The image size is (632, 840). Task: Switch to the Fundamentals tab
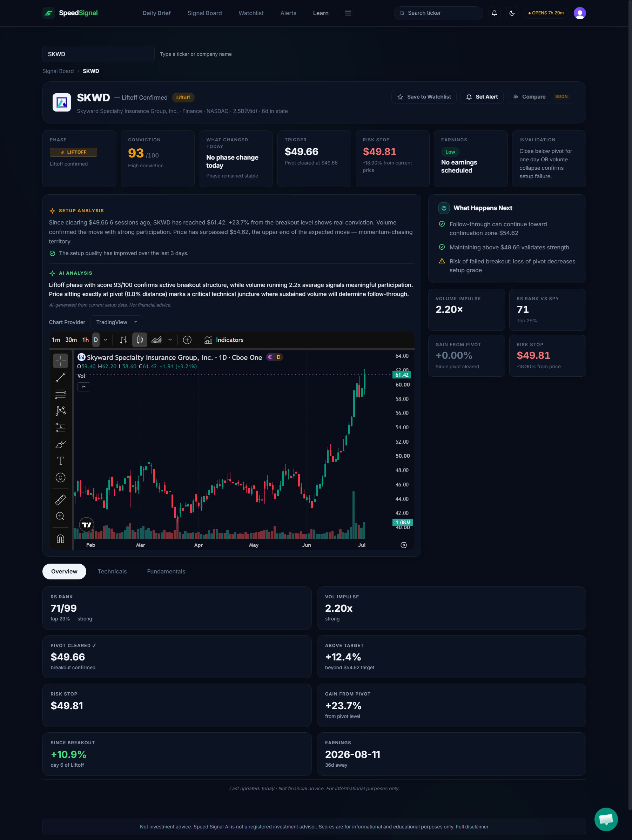pyautogui.click(x=166, y=572)
